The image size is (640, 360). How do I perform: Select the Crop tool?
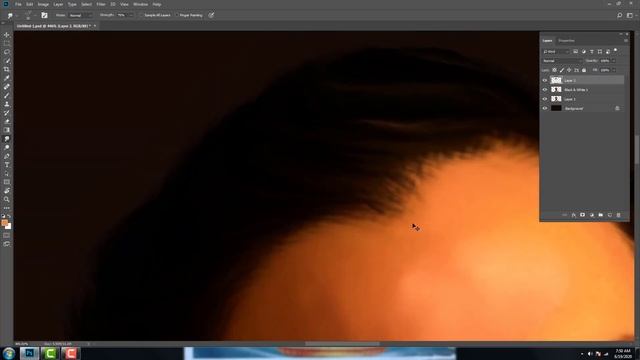[x=7, y=69]
